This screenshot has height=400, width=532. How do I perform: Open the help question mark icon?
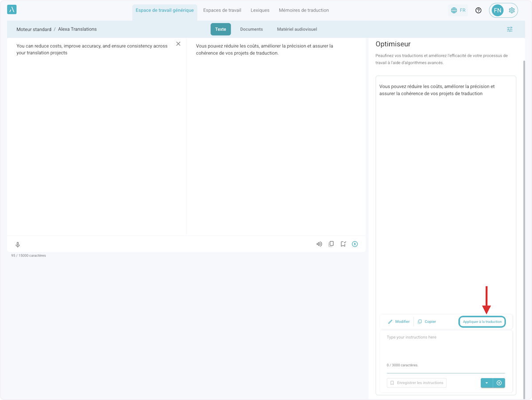coord(478,10)
